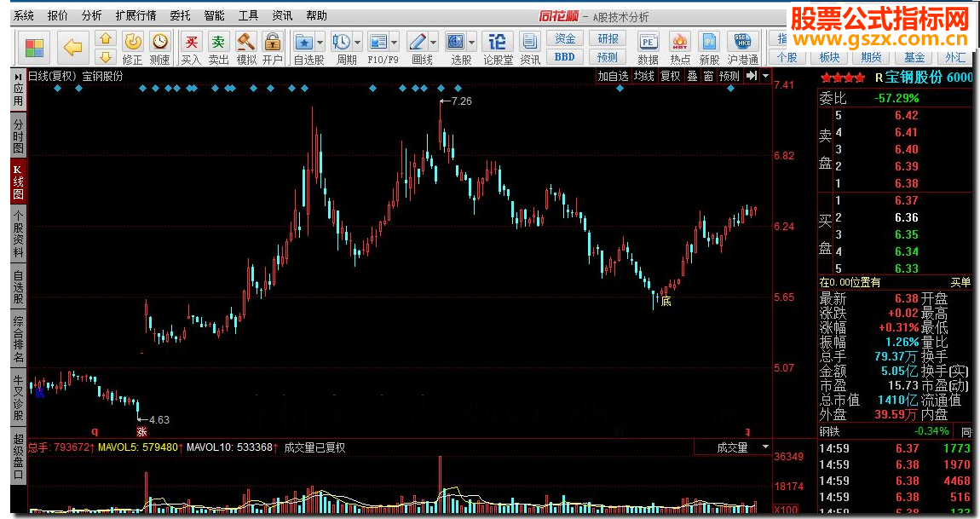Open the 沪港通 SSE HKE icon
This screenshot has width=980, height=519.
[x=742, y=43]
